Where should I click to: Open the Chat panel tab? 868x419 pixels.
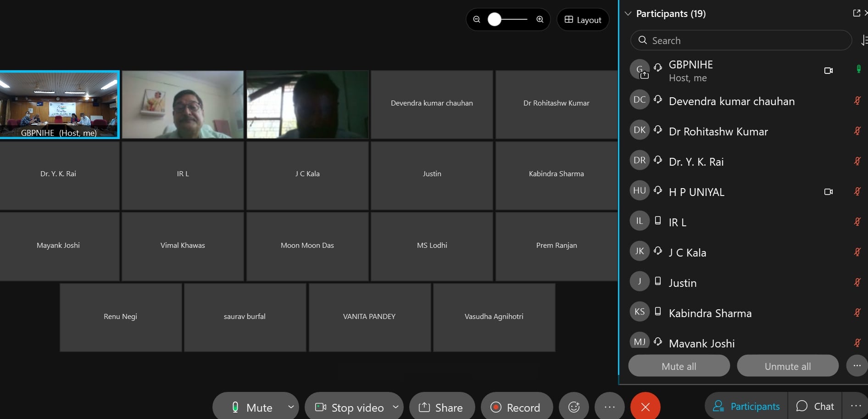coord(815,406)
